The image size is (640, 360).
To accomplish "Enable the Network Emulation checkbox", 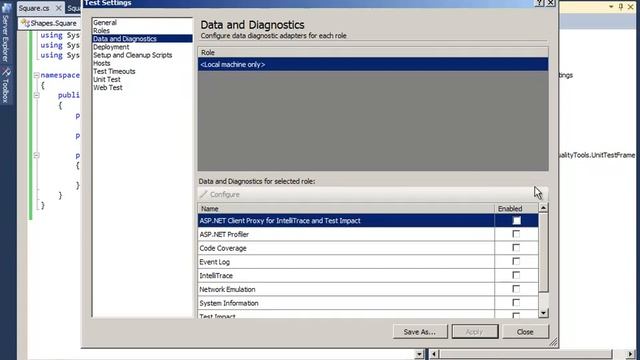I will pyautogui.click(x=516, y=289).
